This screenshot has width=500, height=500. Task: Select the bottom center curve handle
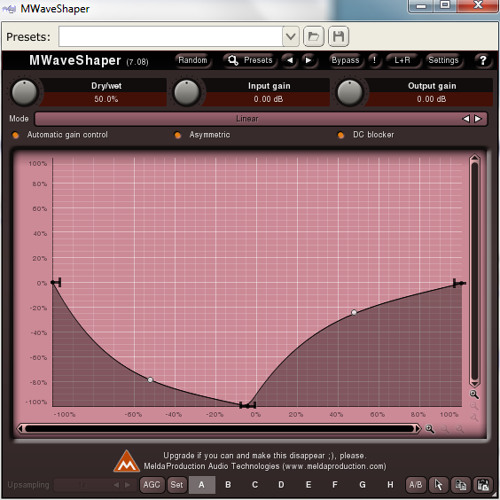pyautogui.click(x=248, y=406)
